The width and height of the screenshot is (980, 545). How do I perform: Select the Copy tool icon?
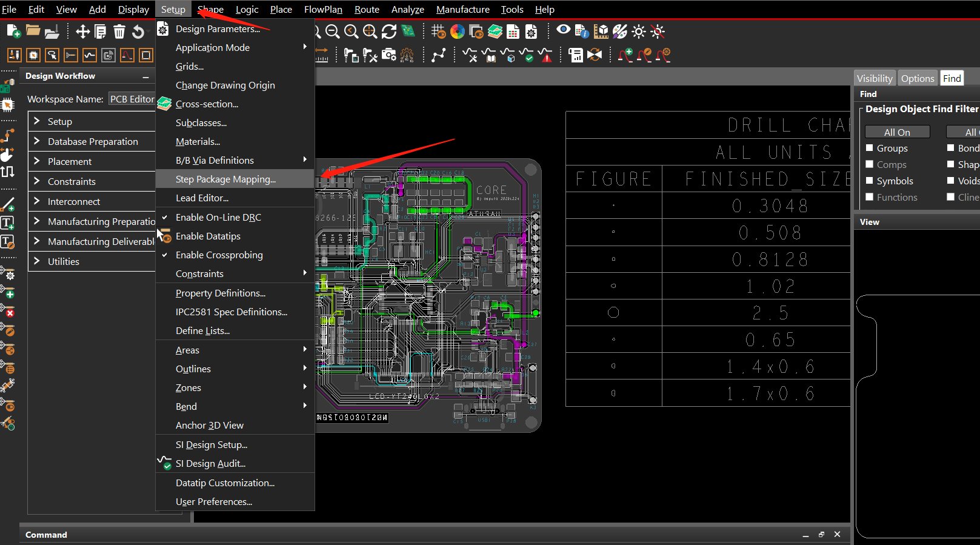pyautogui.click(x=101, y=32)
